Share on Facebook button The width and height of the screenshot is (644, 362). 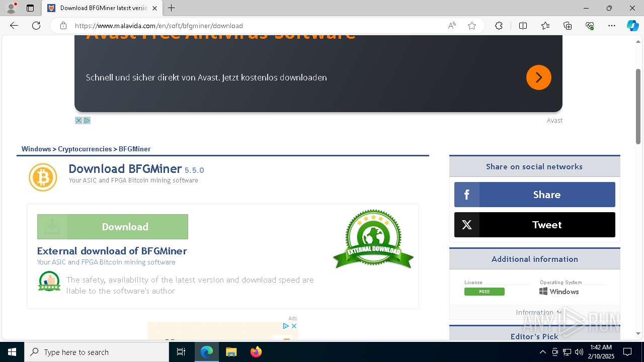pyautogui.click(x=535, y=195)
